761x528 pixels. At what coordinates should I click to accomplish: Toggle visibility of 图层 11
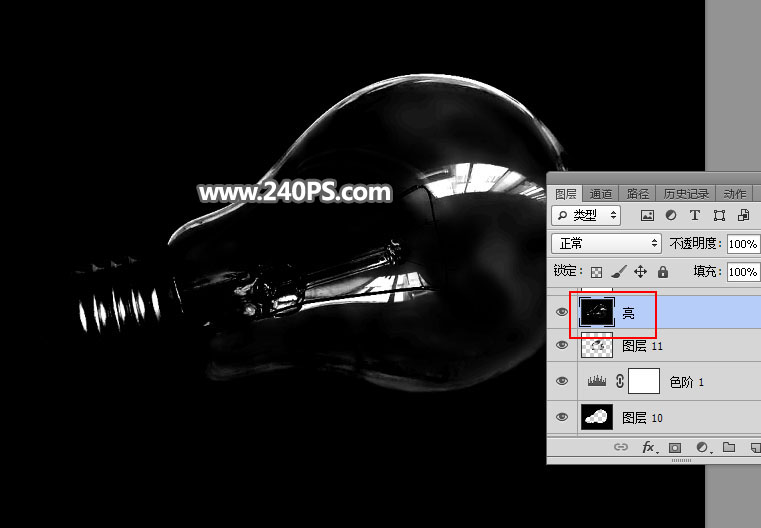point(562,346)
